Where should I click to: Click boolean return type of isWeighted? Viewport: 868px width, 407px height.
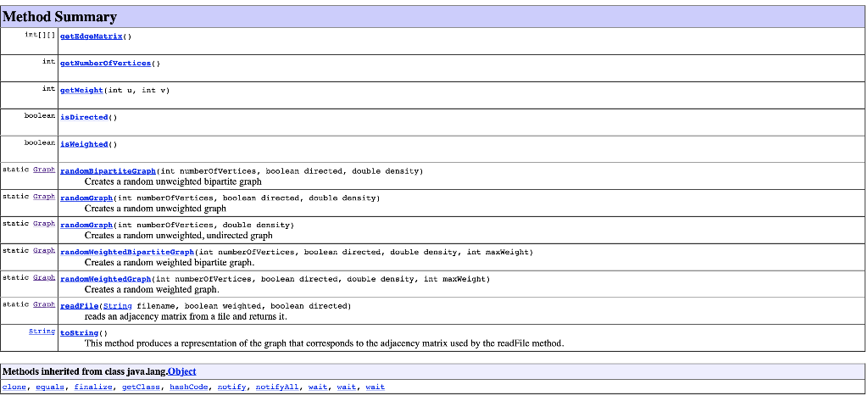(40, 142)
